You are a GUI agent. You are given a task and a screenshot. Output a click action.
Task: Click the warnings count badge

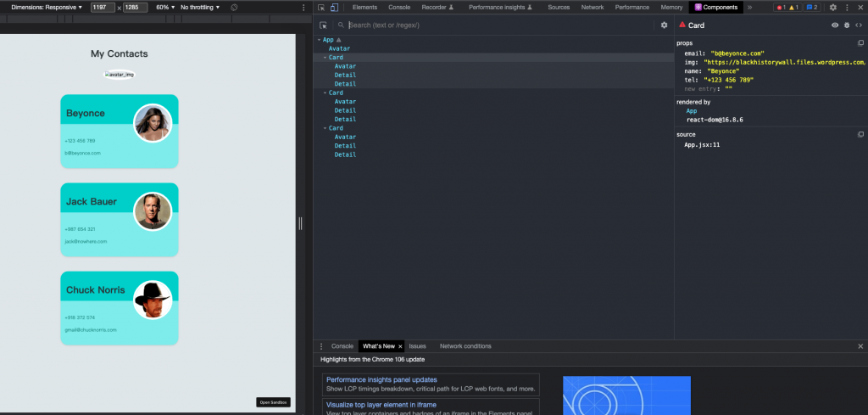(x=793, y=7)
